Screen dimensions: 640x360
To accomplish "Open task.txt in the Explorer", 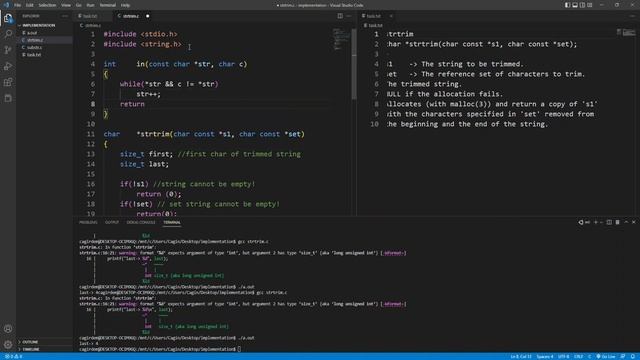I will (45, 55).
